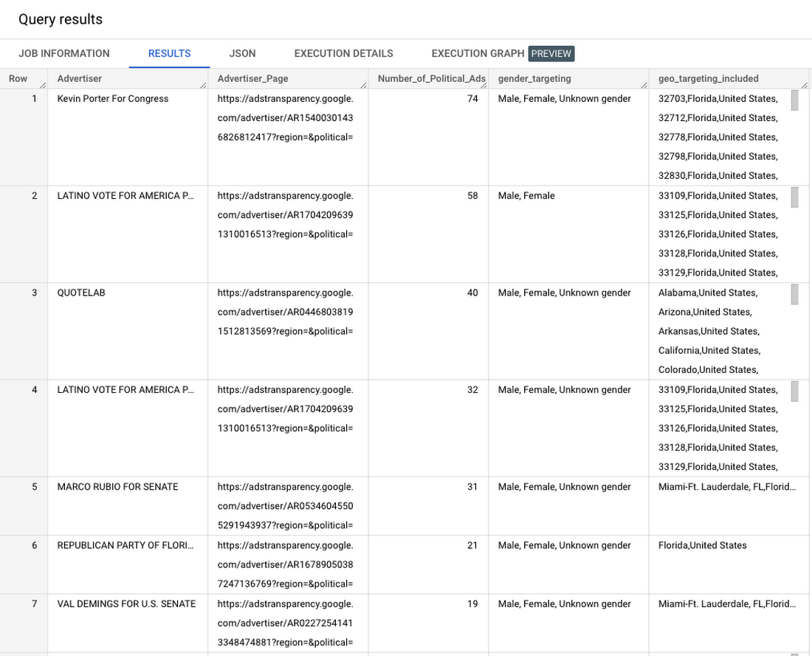Click the ad count 32

[472, 389]
